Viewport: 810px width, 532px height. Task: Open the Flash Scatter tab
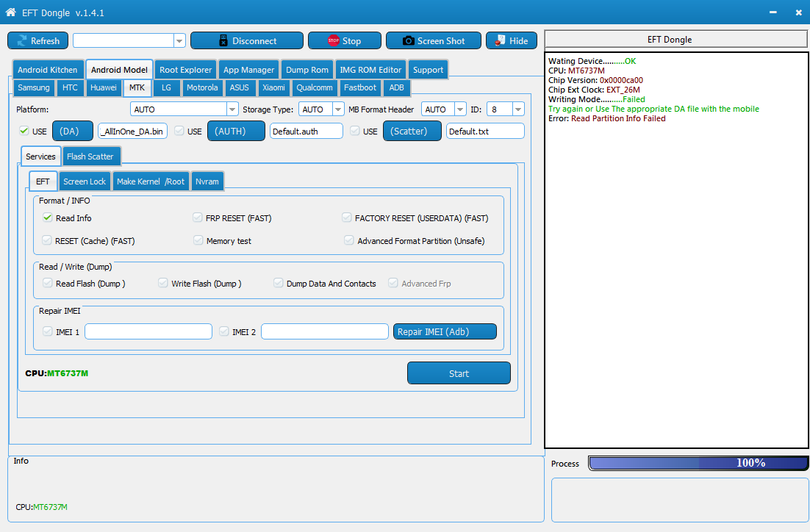90,157
